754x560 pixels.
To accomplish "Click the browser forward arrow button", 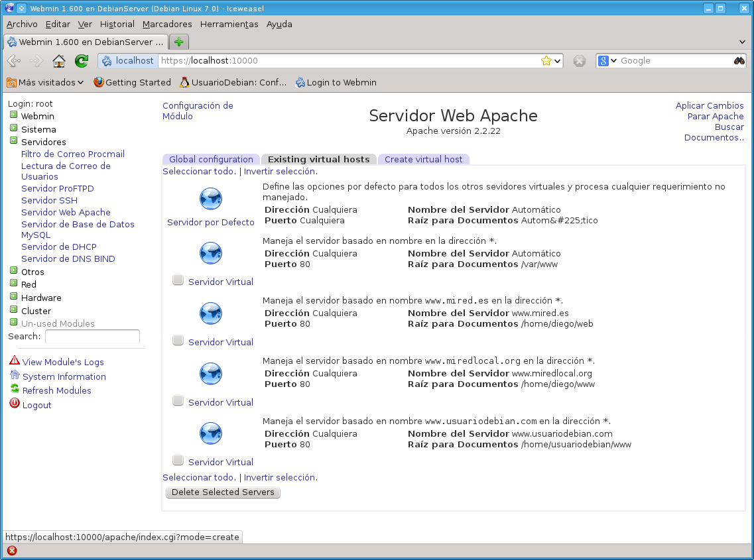I will point(36,60).
